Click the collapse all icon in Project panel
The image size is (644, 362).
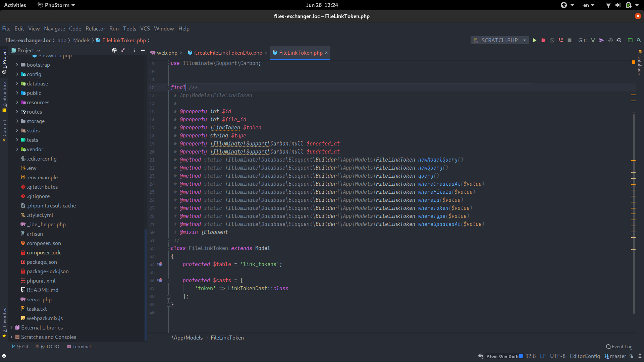pos(123,50)
